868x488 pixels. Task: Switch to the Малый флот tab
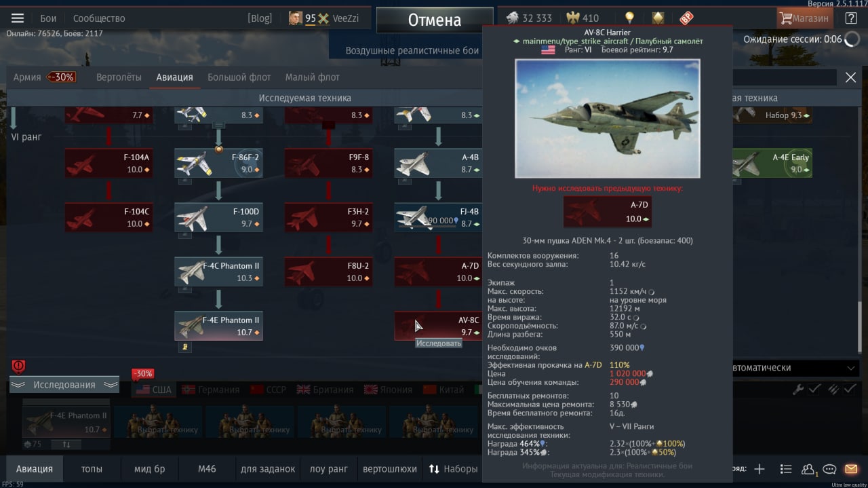click(313, 77)
